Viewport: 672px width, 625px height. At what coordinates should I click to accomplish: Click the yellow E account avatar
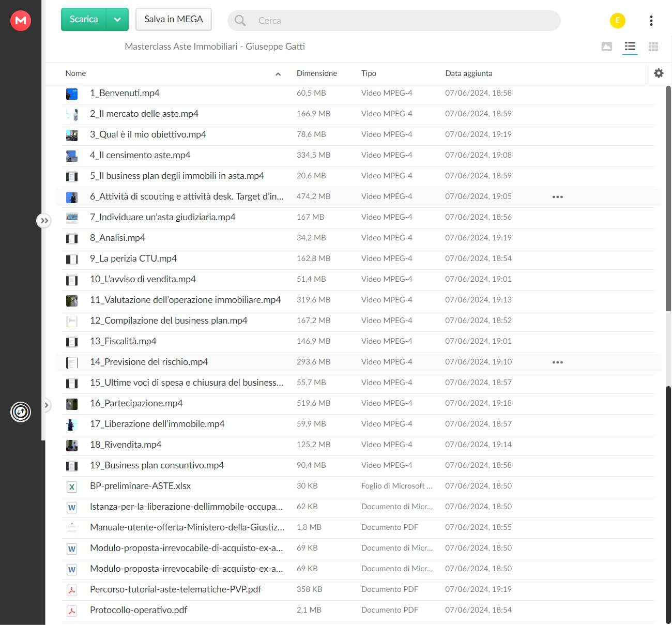pyautogui.click(x=618, y=21)
